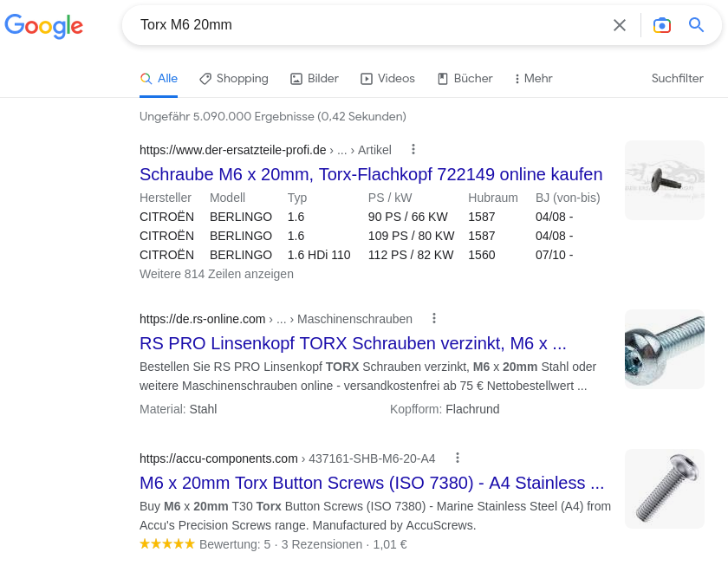The image size is (728, 572).
Task: Click '3 Rezensionen' text in Accu result
Action: (322, 544)
